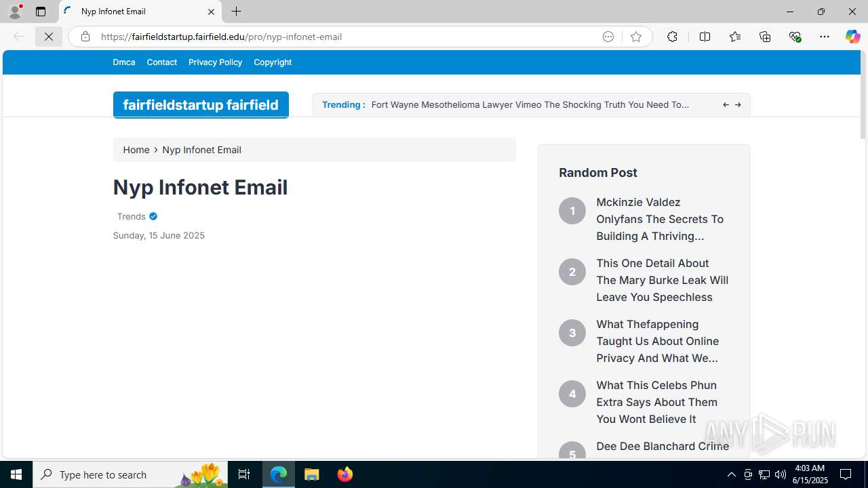Click the Nyp Infonet Email heading

(200, 187)
